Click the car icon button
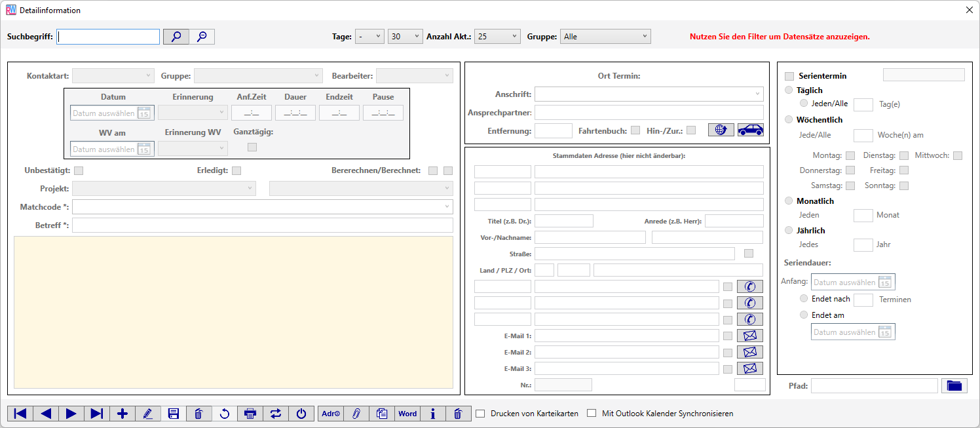Screen dimensions: 980x428 pos(751,130)
